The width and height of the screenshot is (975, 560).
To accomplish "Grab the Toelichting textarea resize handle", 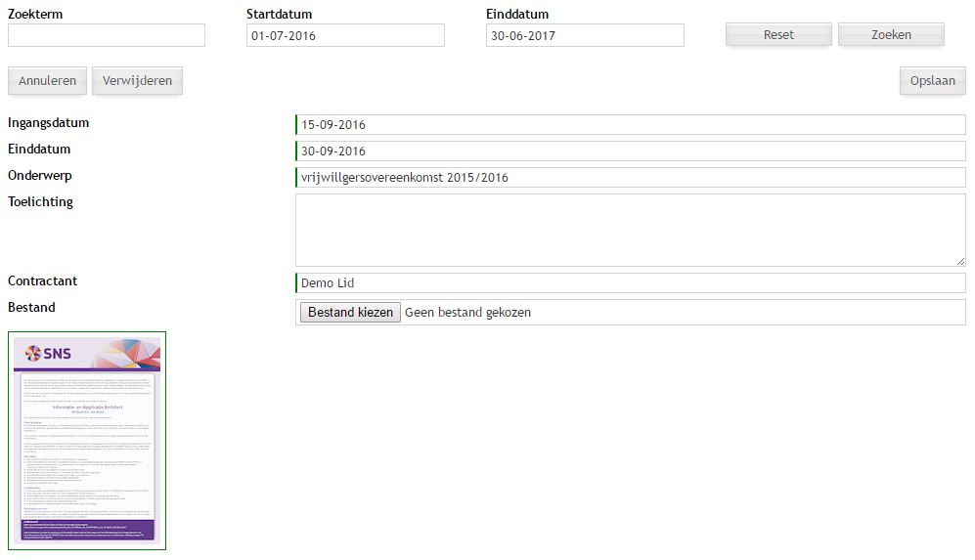I will tap(960, 261).
